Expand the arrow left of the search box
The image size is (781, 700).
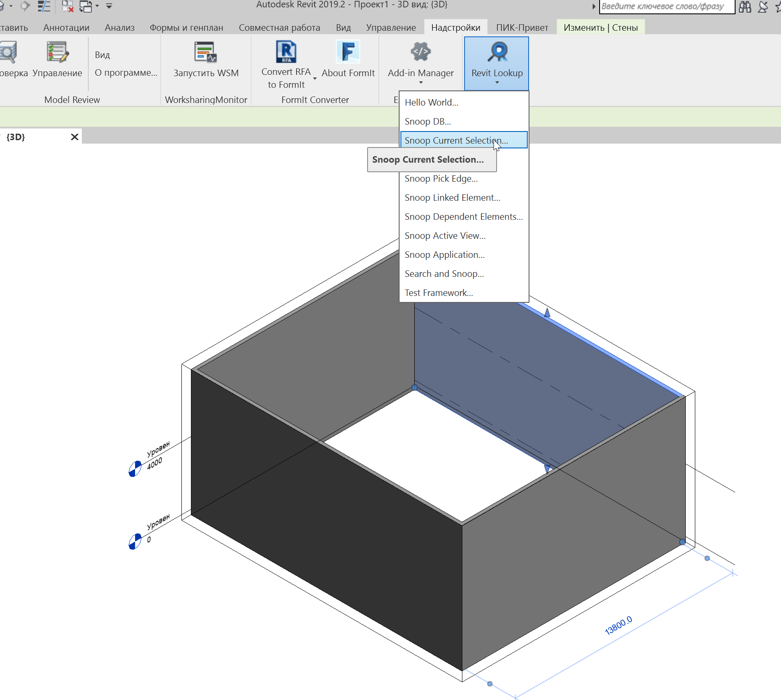pyautogui.click(x=594, y=6)
